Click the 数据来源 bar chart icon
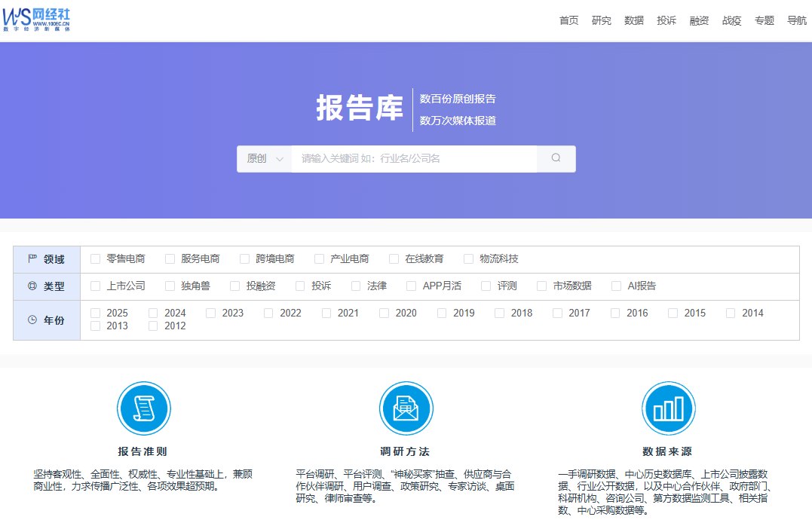Viewport: 812px width, 526px height. point(668,408)
